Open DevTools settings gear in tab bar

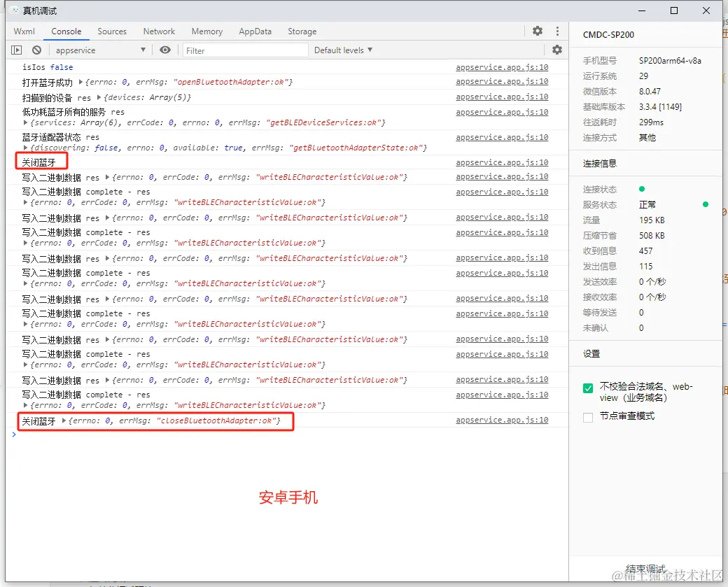(537, 31)
